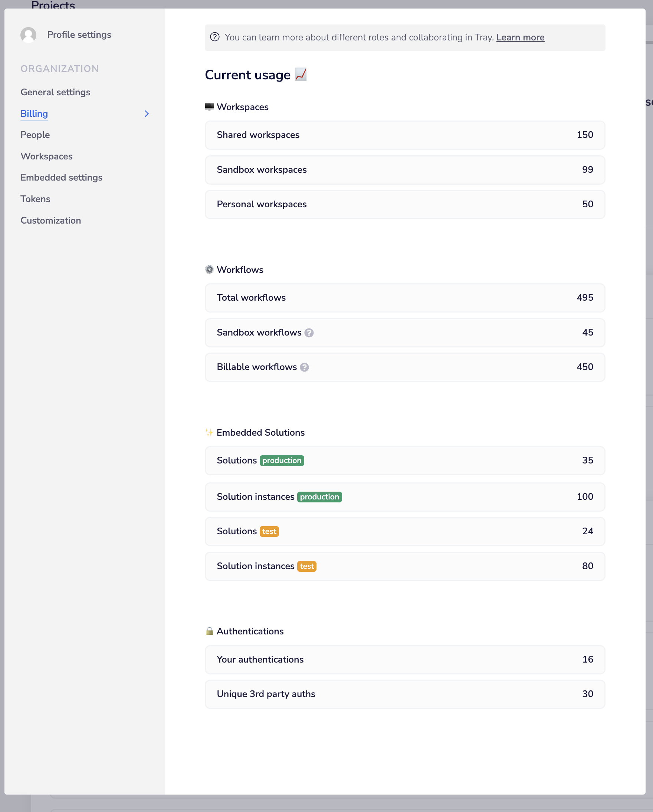Viewport: 653px width, 812px height.
Task: Click the Shared workspaces usage row
Action: click(x=405, y=135)
